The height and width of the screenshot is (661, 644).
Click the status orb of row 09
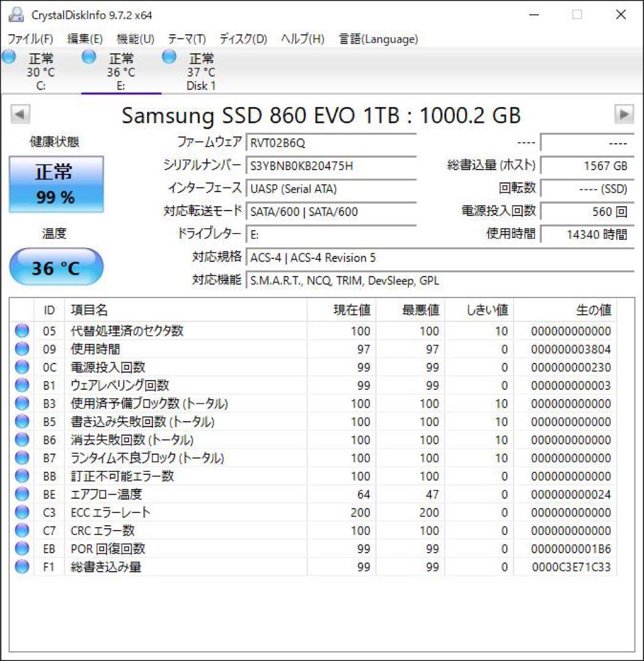[22, 349]
